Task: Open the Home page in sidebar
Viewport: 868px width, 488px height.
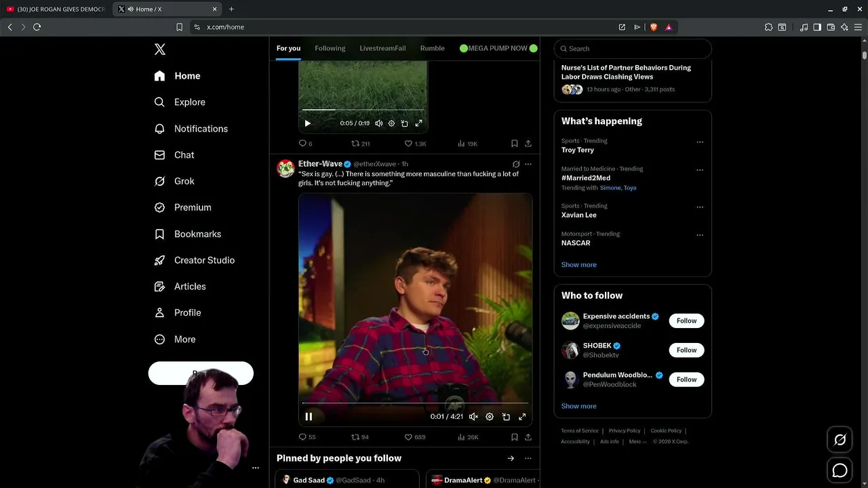Action: coord(178,76)
